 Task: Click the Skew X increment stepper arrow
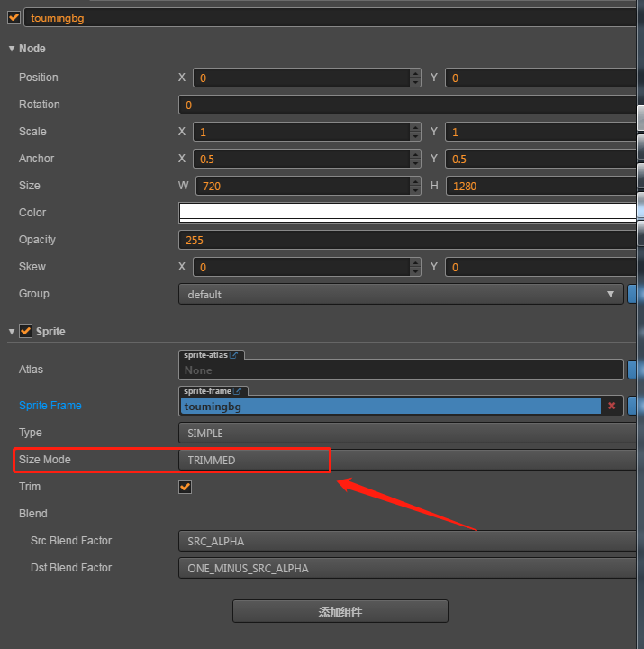(415, 262)
